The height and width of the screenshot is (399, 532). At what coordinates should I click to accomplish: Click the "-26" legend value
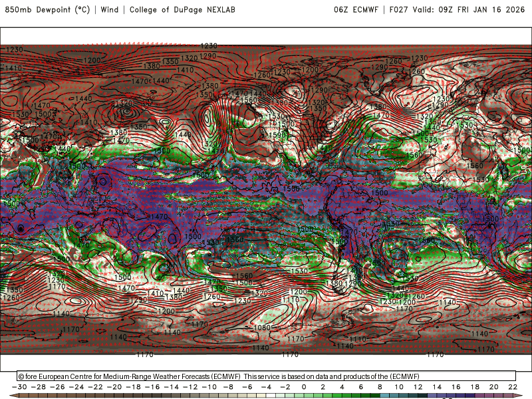click(x=57, y=387)
